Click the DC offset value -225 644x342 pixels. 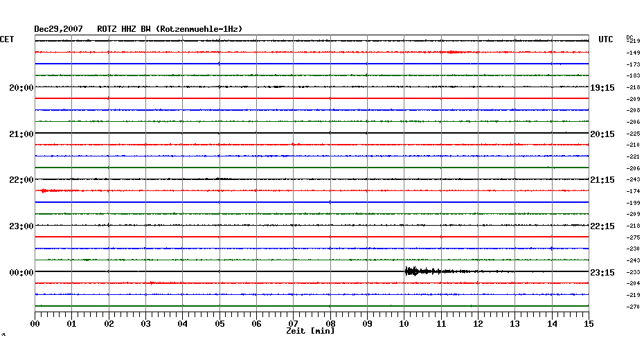[634, 134]
